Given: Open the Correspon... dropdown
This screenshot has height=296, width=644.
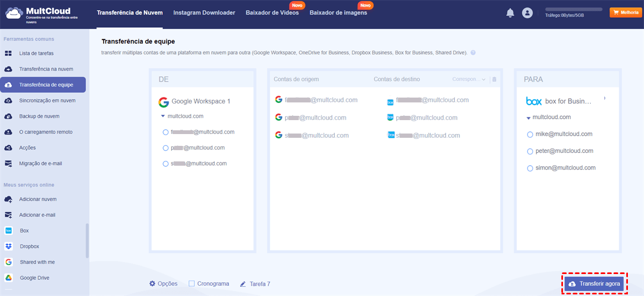Looking at the screenshot, I should click(x=469, y=79).
